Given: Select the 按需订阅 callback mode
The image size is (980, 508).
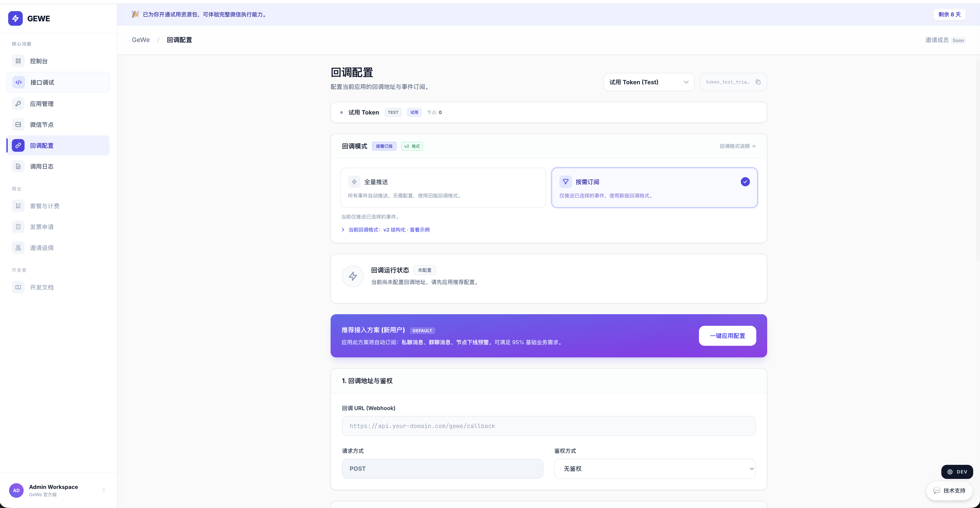Looking at the screenshot, I should (654, 188).
